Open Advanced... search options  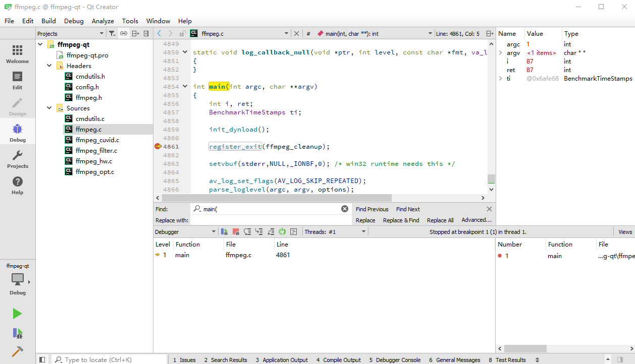(477, 220)
